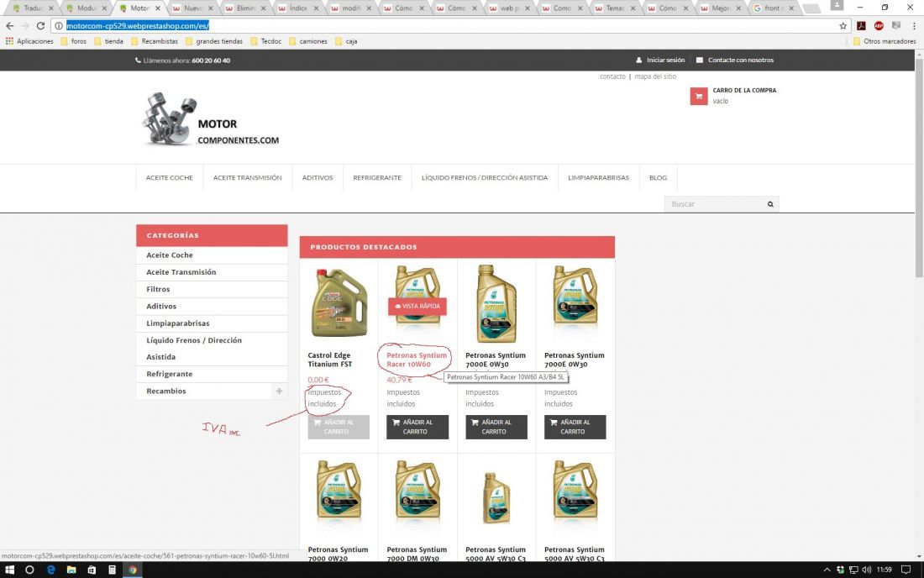
Task: Open the Store icon in taskbar
Action: (x=92, y=570)
